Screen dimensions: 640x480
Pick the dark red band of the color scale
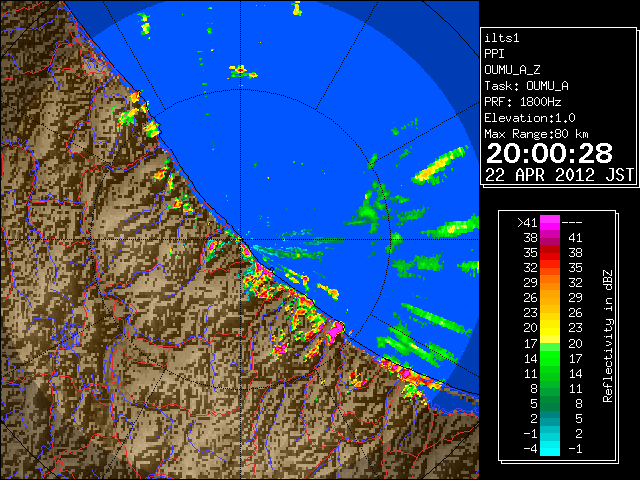point(550,249)
